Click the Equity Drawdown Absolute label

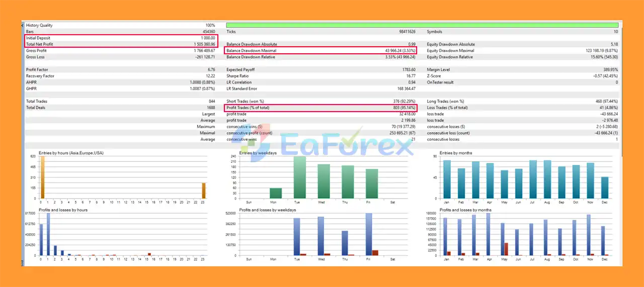click(451, 44)
